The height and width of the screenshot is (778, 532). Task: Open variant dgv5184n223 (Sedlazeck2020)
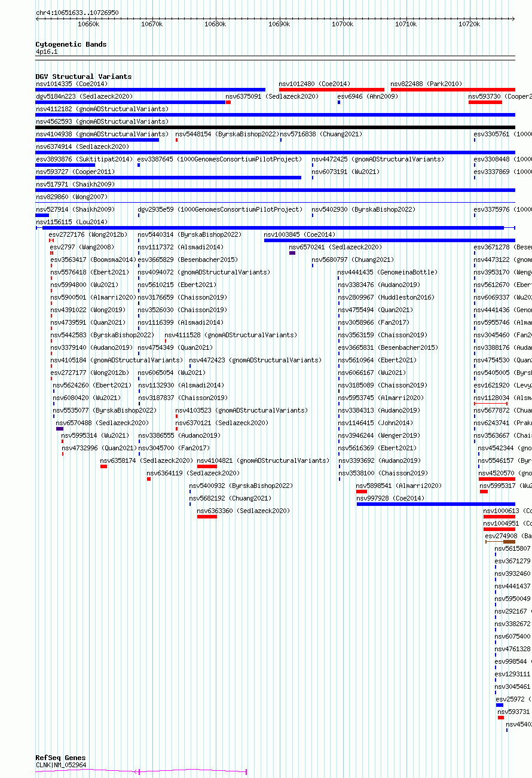pyautogui.click(x=84, y=96)
